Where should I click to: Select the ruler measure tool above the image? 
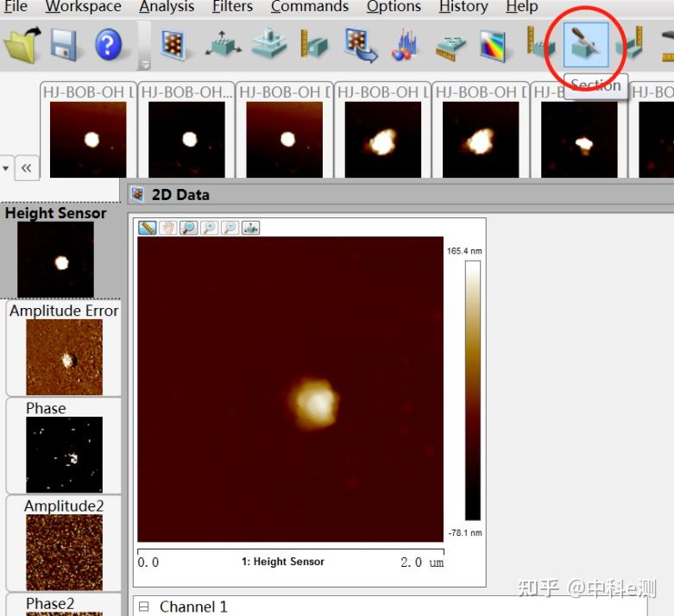[147, 228]
